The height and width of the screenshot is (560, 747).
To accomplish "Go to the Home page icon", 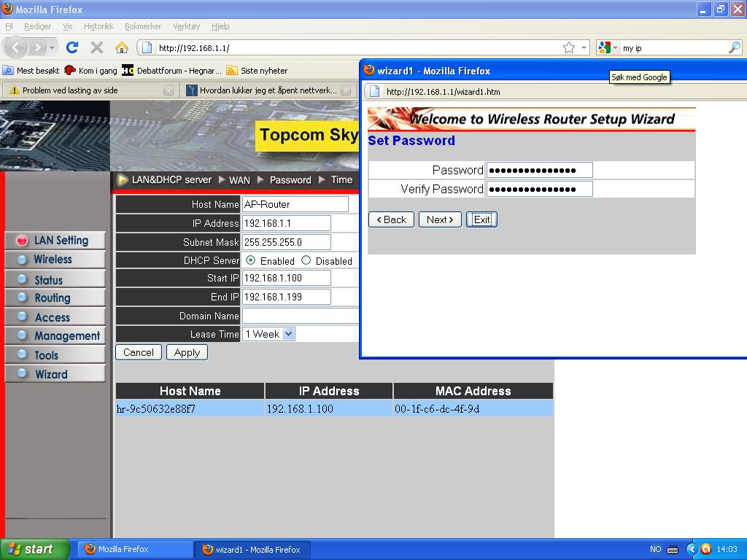I will click(122, 47).
